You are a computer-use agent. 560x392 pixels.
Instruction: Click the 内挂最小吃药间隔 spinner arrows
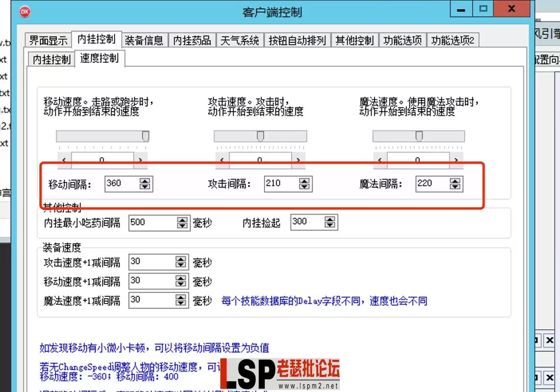[182, 223]
